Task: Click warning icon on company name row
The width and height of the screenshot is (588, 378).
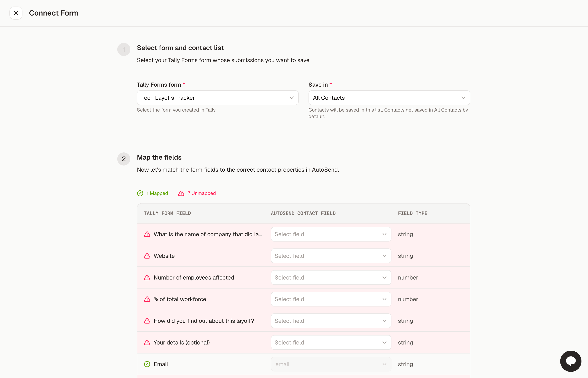Action: (147, 234)
